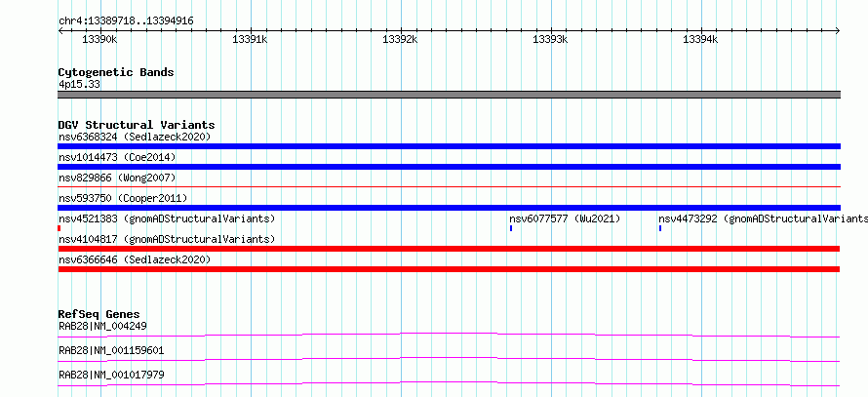The width and height of the screenshot is (868, 397).
Task: Click the 13394k ruler tick label
Action: point(701,39)
